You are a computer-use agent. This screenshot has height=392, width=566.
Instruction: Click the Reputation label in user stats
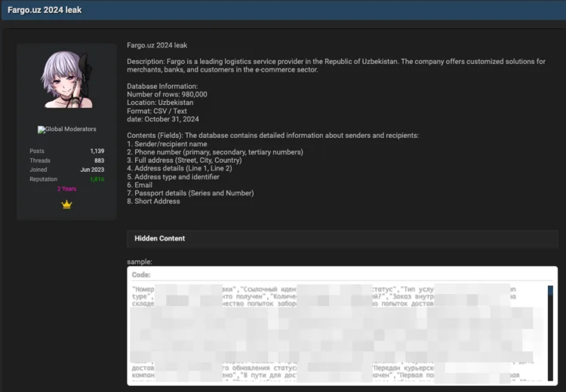coord(43,179)
